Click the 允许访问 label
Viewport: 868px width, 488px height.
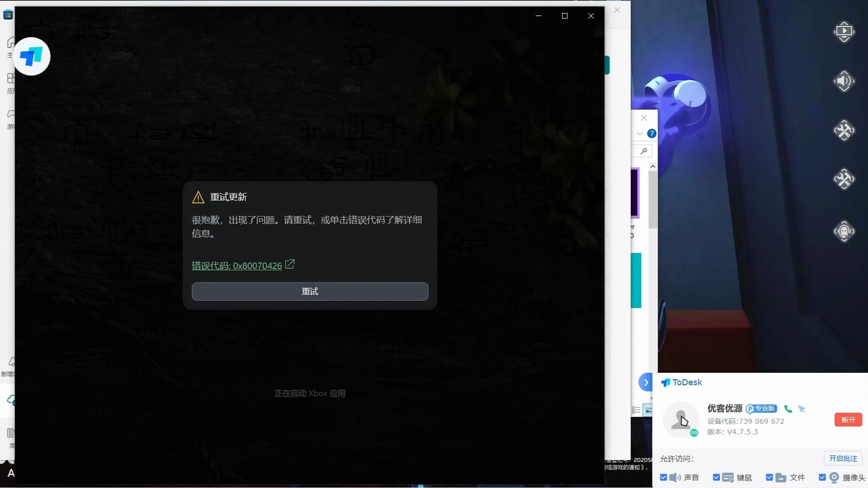[x=676, y=459]
